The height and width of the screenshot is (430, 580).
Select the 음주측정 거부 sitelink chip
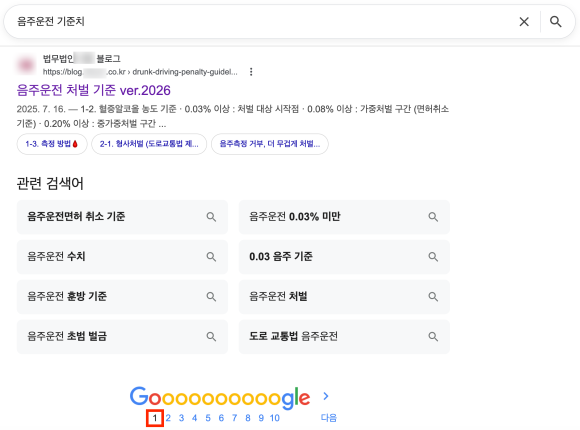point(270,144)
